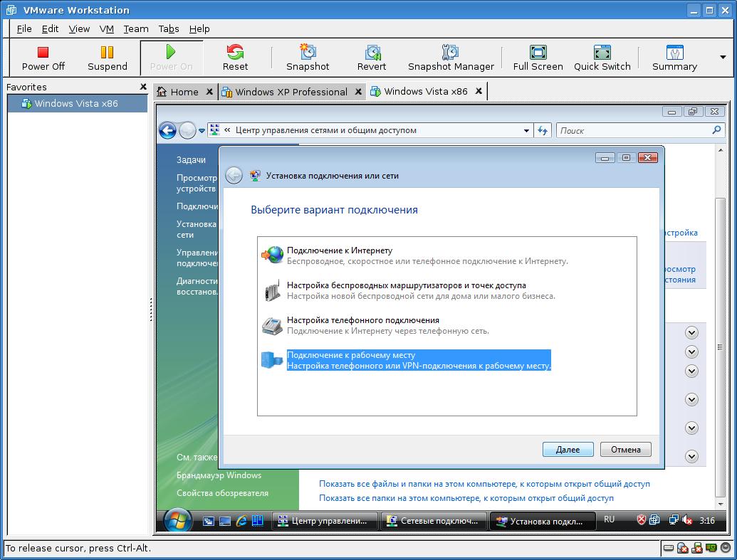Close the Home tab

click(209, 92)
